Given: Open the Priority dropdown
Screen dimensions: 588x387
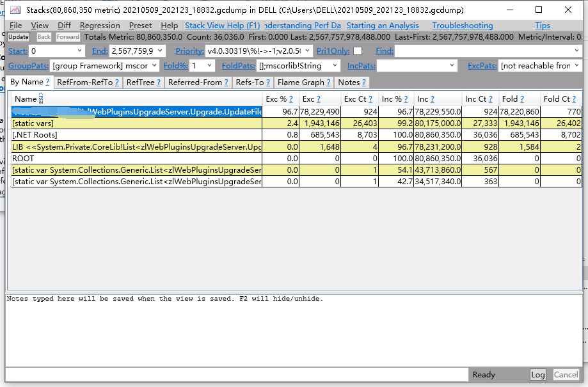Looking at the screenshot, I should (x=308, y=51).
